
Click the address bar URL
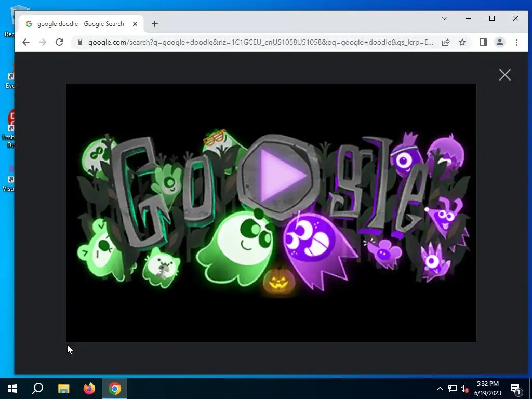(x=260, y=43)
